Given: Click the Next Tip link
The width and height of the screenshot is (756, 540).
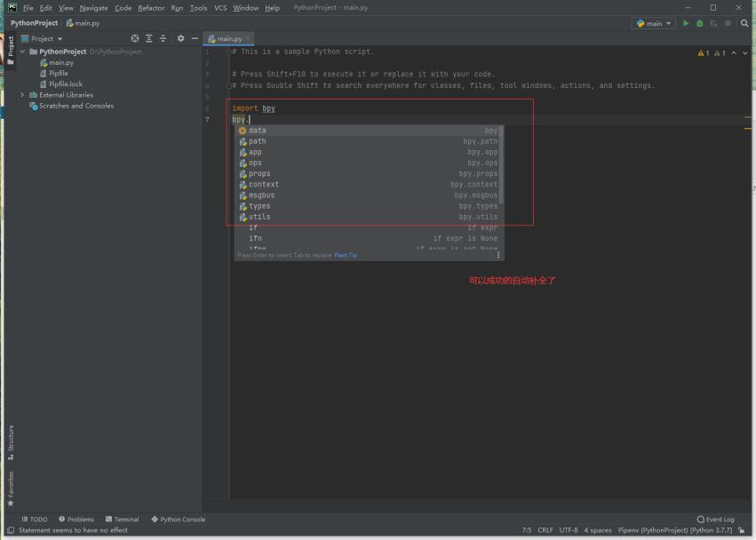Looking at the screenshot, I should (x=346, y=255).
